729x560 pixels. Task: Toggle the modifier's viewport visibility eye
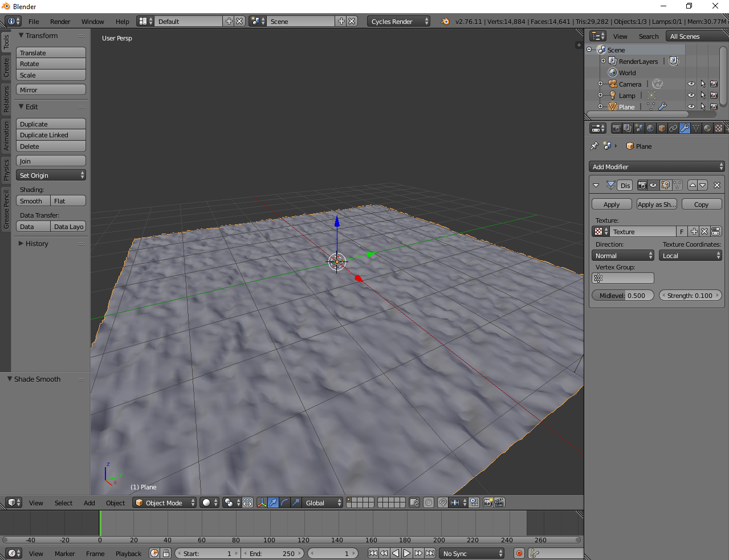[653, 185]
